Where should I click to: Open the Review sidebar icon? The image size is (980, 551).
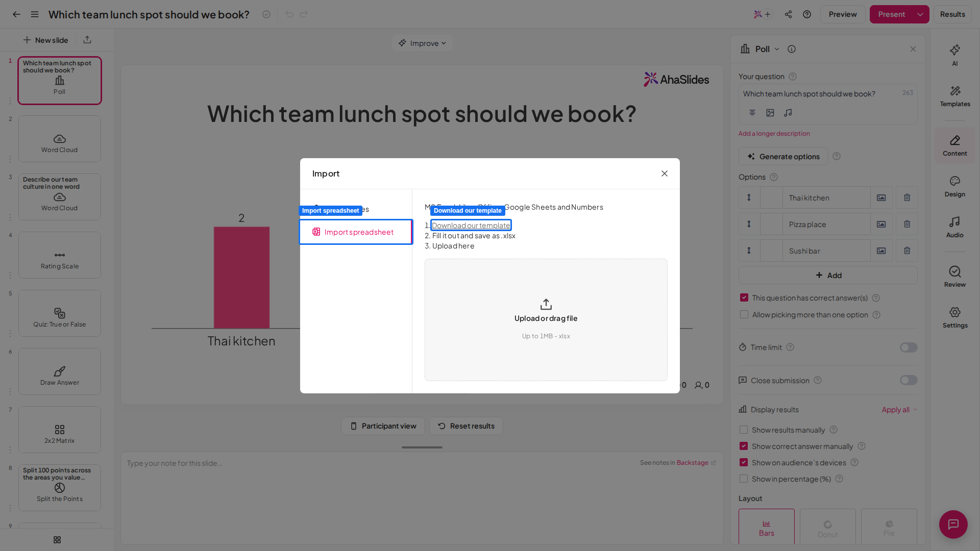pos(955,277)
